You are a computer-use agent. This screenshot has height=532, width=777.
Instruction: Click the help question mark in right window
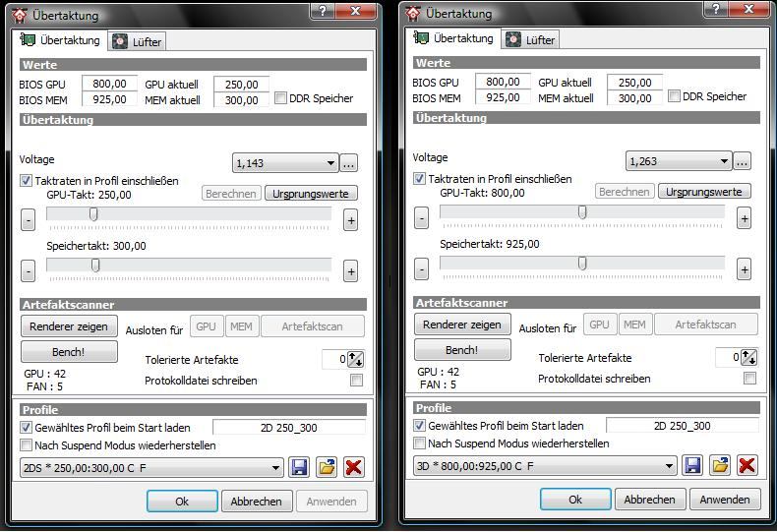[716, 9]
